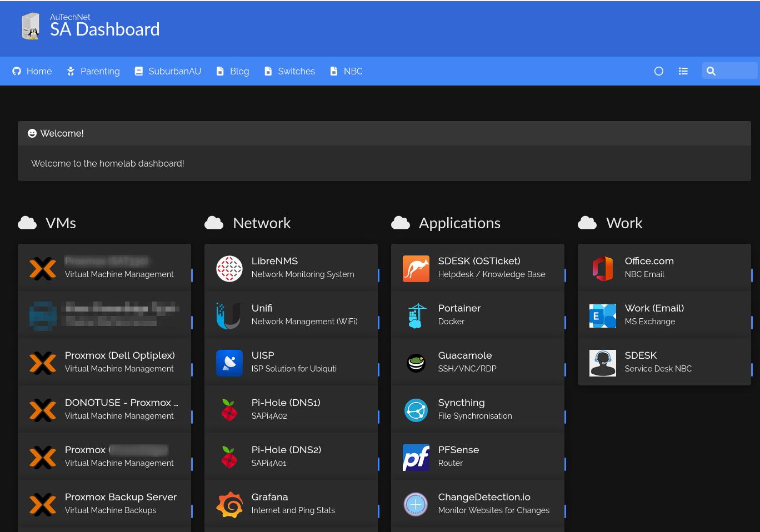Click 'SAPi4A02' subtitle text
The width and height of the screenshot is (760, 532).
pyautogui.click(x=269, y=416)
